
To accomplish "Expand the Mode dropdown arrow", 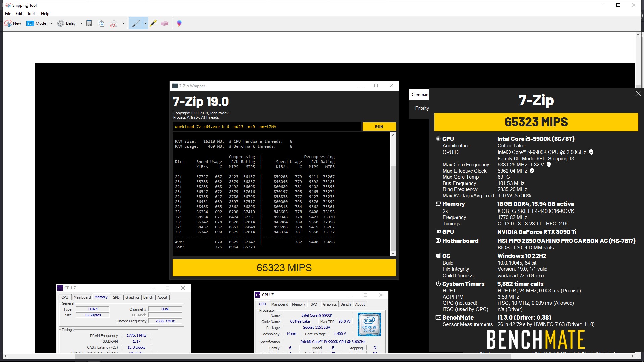I will click(52, 23).
